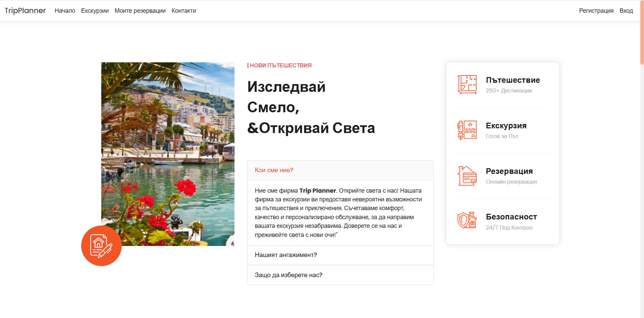Click the Готов за Път text

pyautogui.click(x=502, y=136)
